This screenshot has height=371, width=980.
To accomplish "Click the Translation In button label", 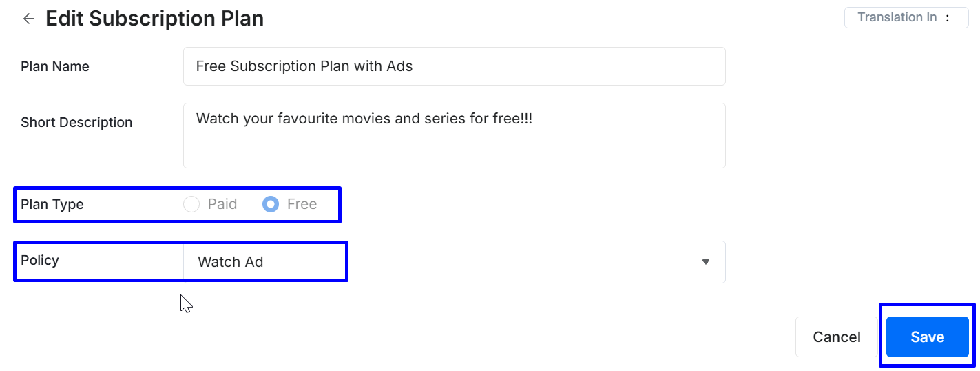I will (x=897, y=18).
